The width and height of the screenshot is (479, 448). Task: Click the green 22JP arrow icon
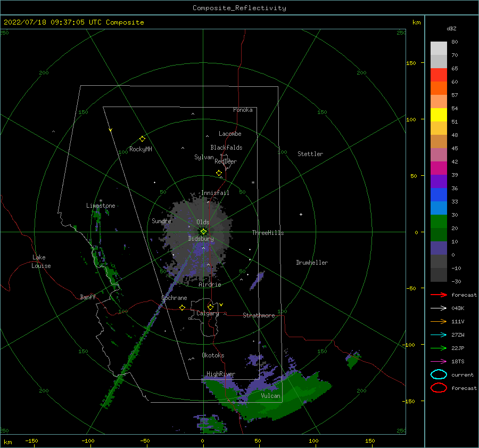click(x=439, y=348)
